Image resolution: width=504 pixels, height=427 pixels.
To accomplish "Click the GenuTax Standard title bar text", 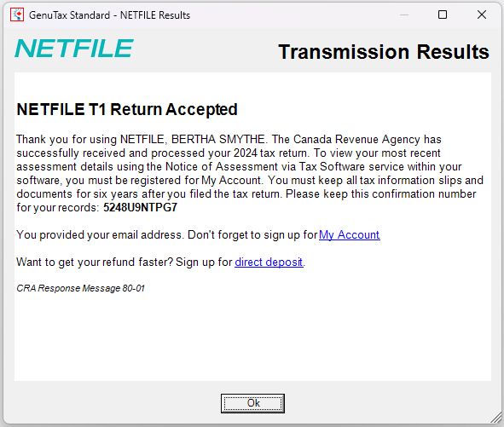I will click(x=110, y=15).
